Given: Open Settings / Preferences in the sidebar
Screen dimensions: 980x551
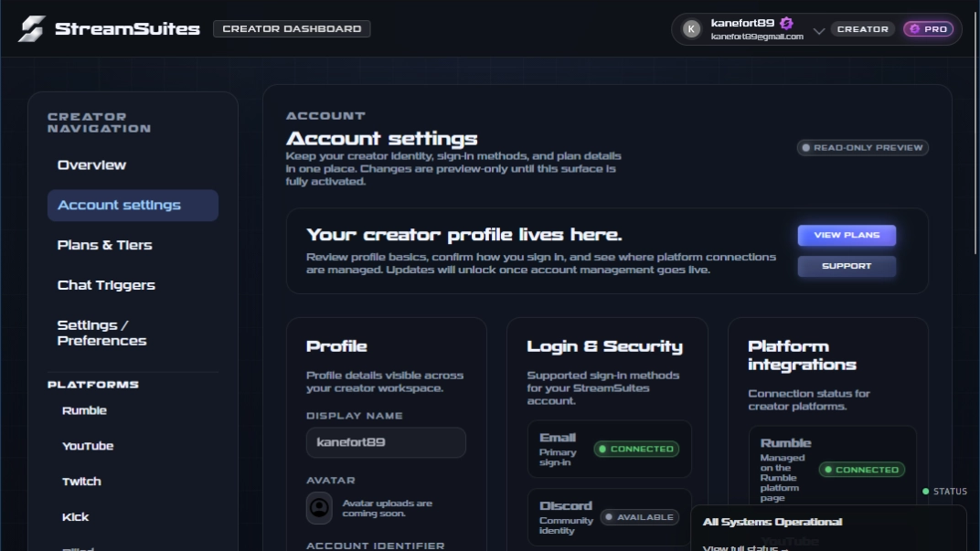Looking at the screenshot, I should (x=101, y=333).
